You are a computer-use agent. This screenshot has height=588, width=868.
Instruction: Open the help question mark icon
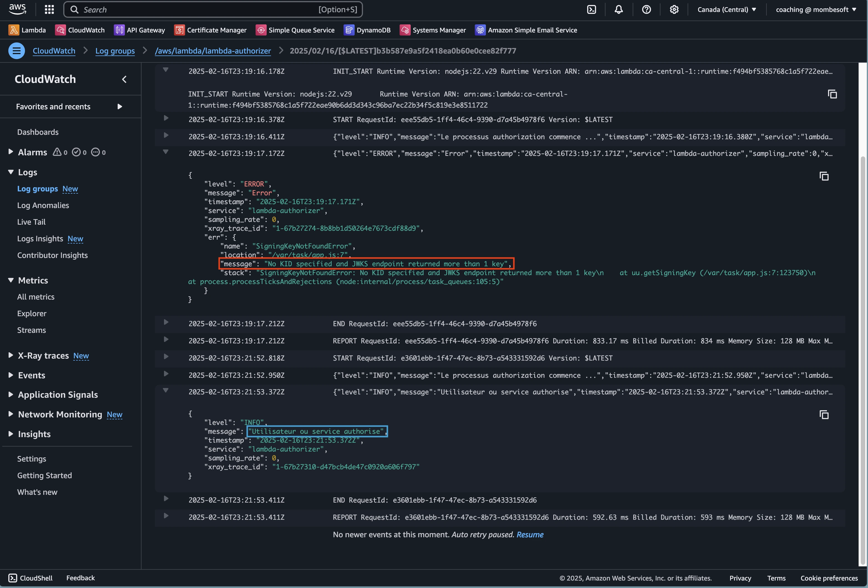pos(647,9)
